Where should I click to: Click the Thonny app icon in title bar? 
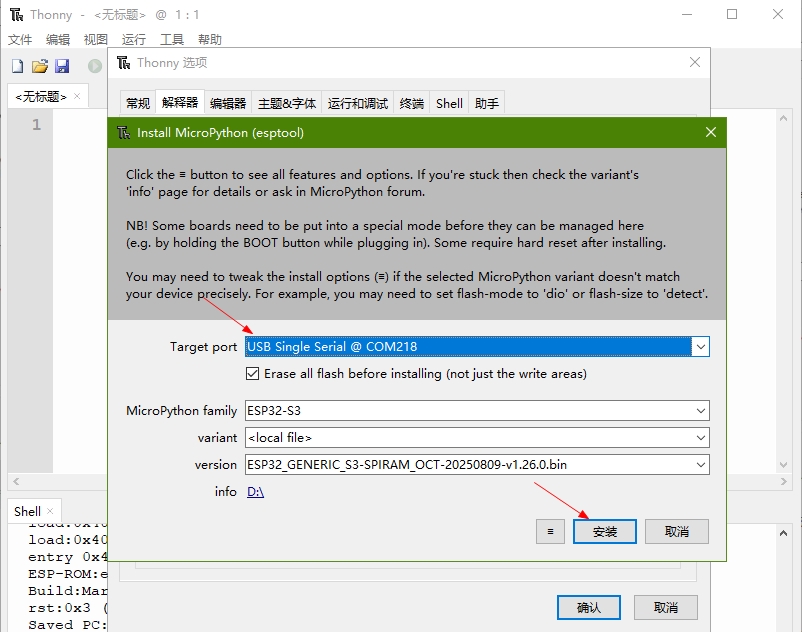tap(16, 15)
